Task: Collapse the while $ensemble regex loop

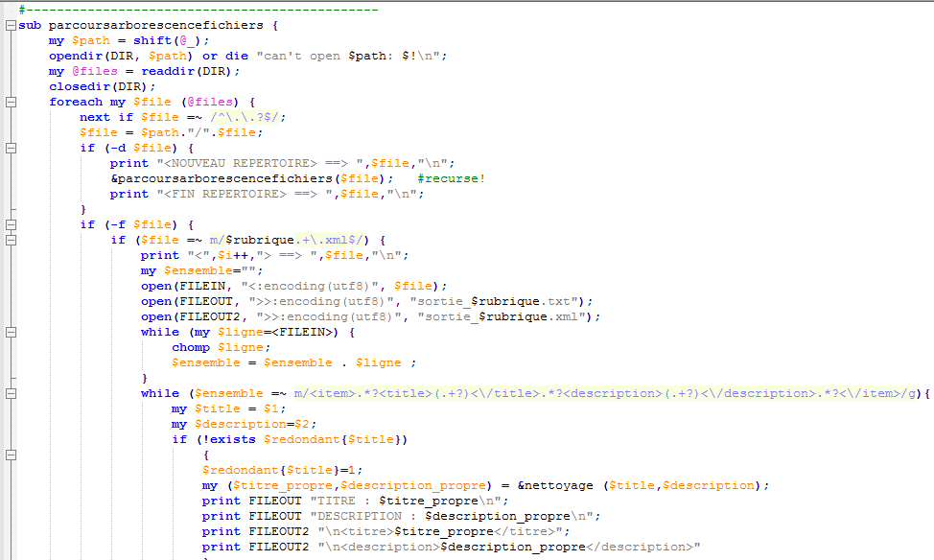Action: point(10,393)
